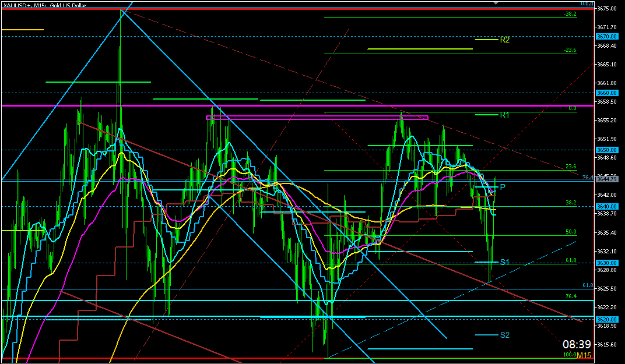Select the magenta rectangle zone on chart

[x=317, y=118]
